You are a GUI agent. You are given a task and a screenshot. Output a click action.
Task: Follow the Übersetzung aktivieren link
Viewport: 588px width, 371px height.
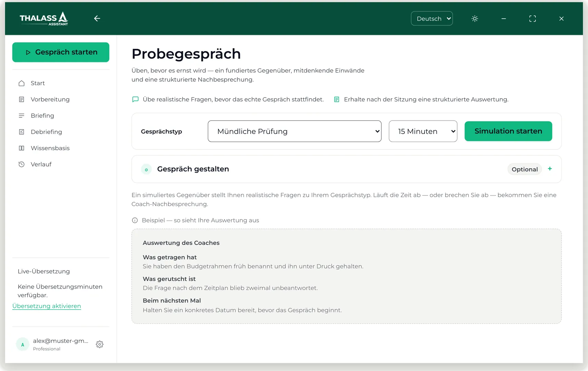pos(47,306)
